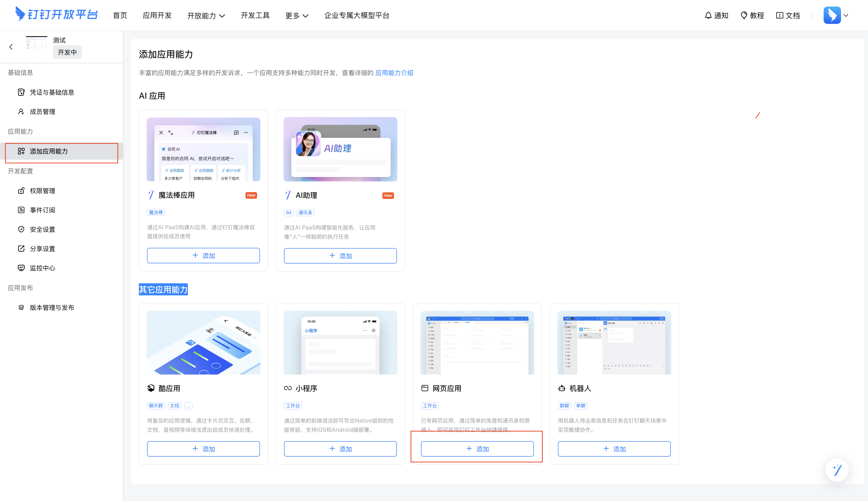Click the 开发中 status badge
This screenshot has height=501, width=868.
[x=67, y=52]
